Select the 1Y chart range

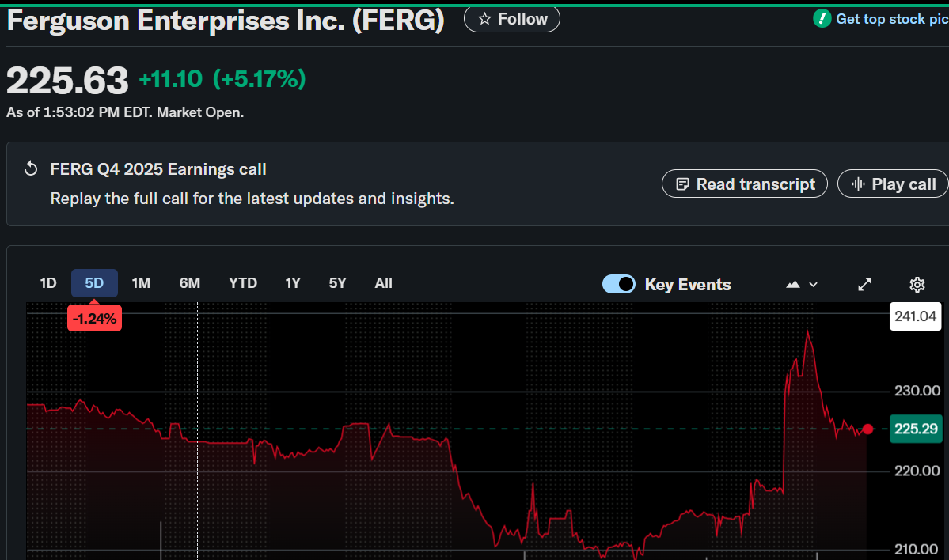pos(293,283)
